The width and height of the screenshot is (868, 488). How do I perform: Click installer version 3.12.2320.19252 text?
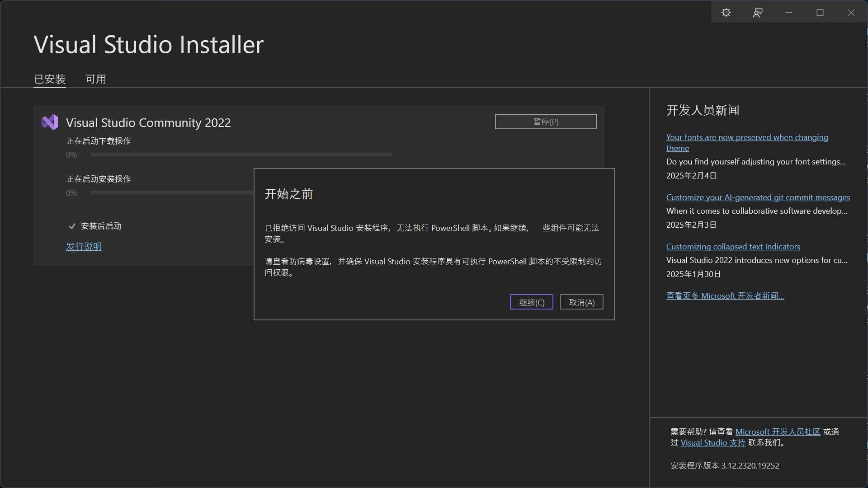coord(725,466)
